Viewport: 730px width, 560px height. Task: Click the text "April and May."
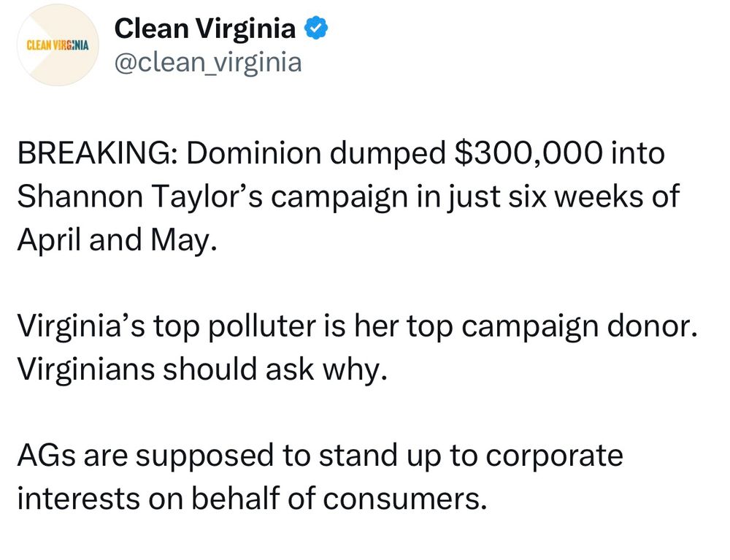tap(117, 239)
